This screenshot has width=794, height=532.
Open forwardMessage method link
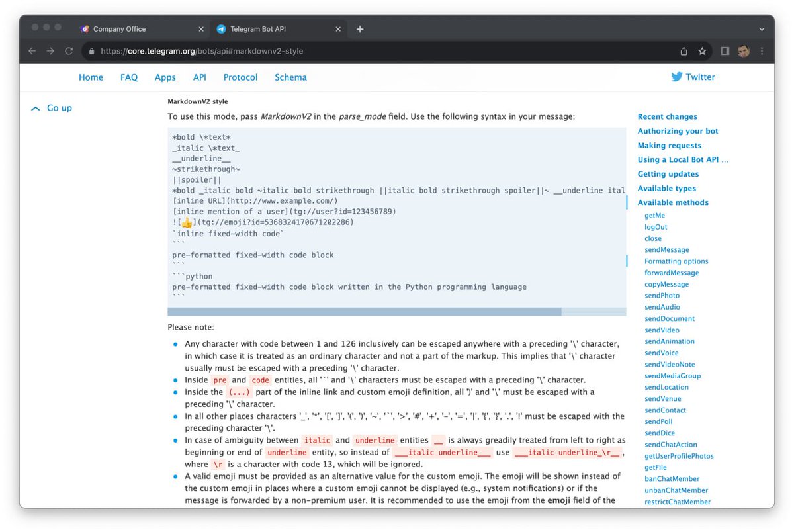[x=672, y=273]
